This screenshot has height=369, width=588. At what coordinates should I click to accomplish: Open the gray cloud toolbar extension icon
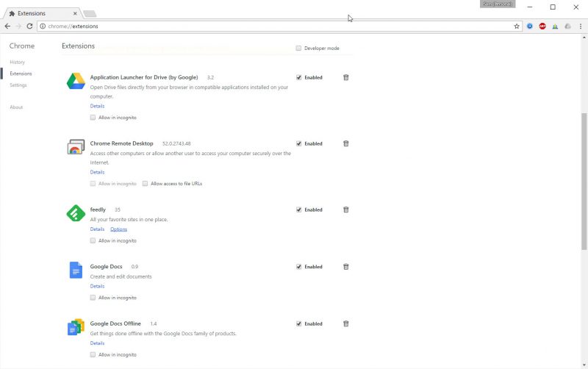(x=567, y=26)
